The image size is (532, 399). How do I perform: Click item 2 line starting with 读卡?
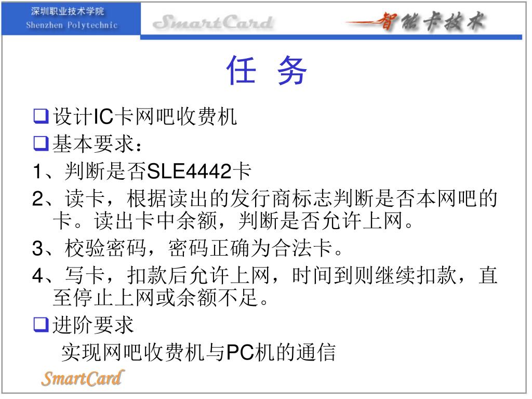[x=264, y=198]
